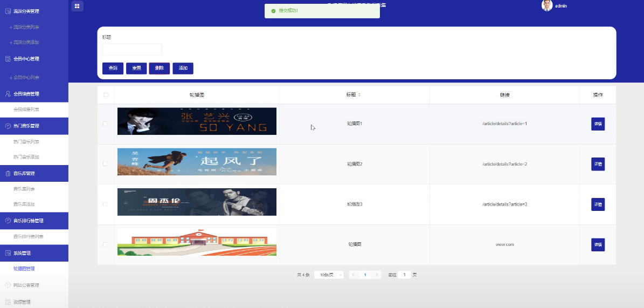Open 详情 for the www.com row
The width and height of the screenshot is (644, 308).
[598, 245]
